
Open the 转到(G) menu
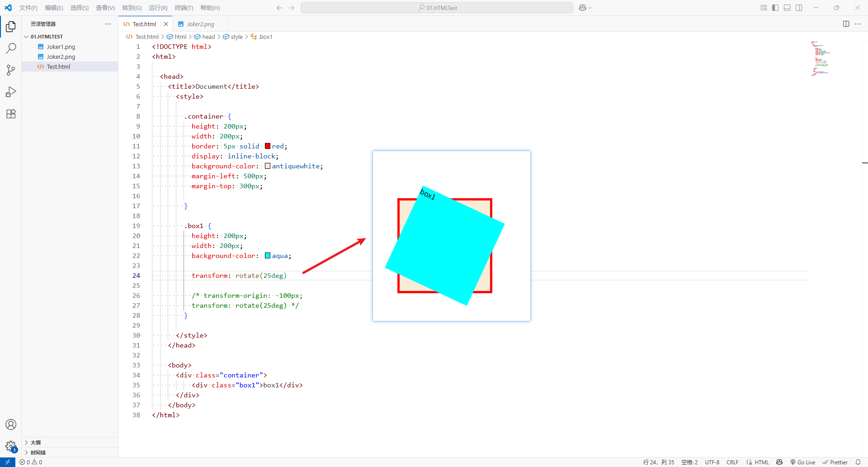132,8
